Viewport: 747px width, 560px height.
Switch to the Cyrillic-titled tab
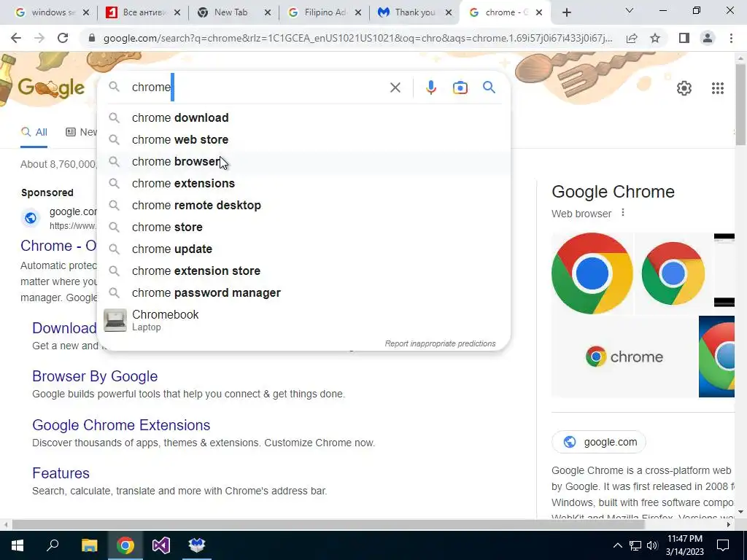142,13
